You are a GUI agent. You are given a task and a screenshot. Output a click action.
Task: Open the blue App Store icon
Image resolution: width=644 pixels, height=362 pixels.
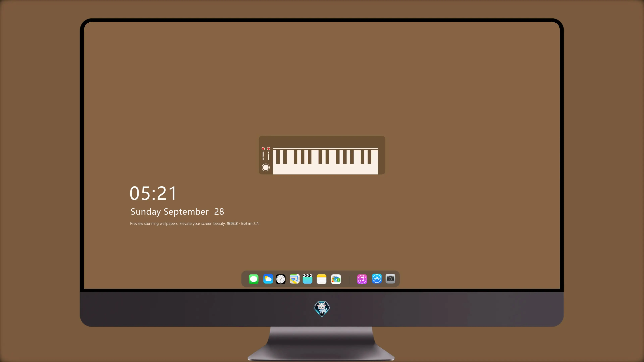(x=377, y=279)
